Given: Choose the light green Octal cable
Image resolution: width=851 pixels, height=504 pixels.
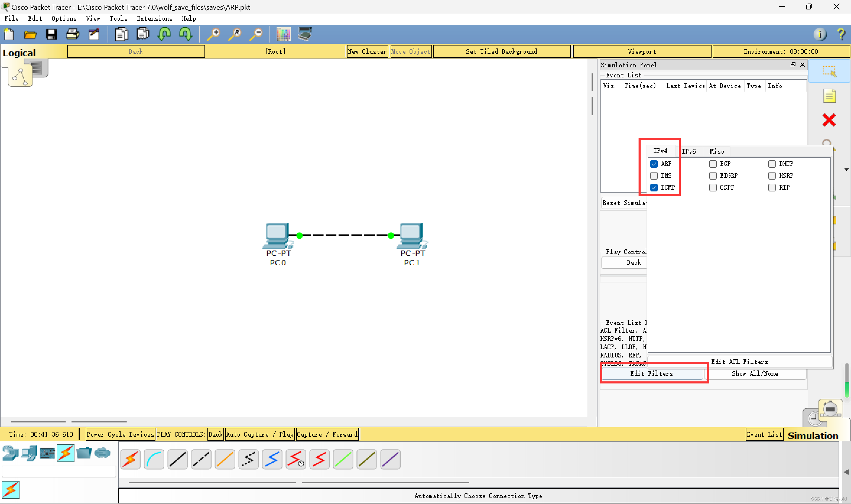Looking at the screenshot, I should click(343, 459).
